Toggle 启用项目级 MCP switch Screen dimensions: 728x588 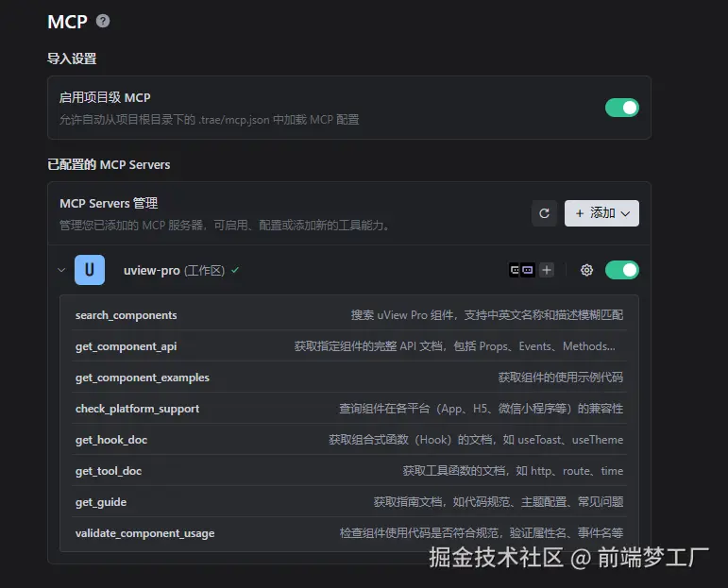click(x=621, y=108)
